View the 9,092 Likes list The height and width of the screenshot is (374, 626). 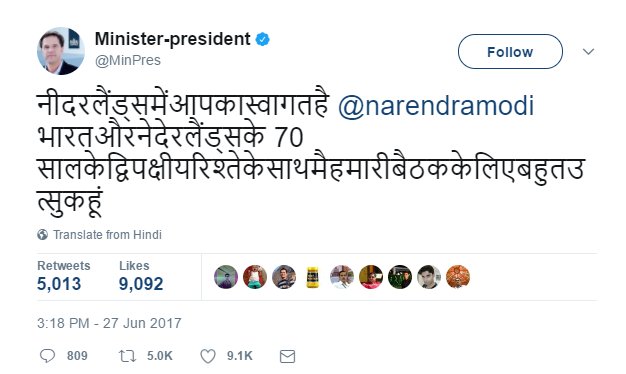141,276
